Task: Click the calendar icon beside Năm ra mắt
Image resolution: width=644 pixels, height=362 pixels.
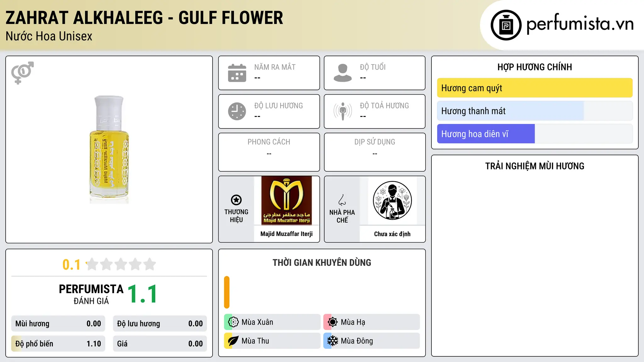Action: coord(237,73)
